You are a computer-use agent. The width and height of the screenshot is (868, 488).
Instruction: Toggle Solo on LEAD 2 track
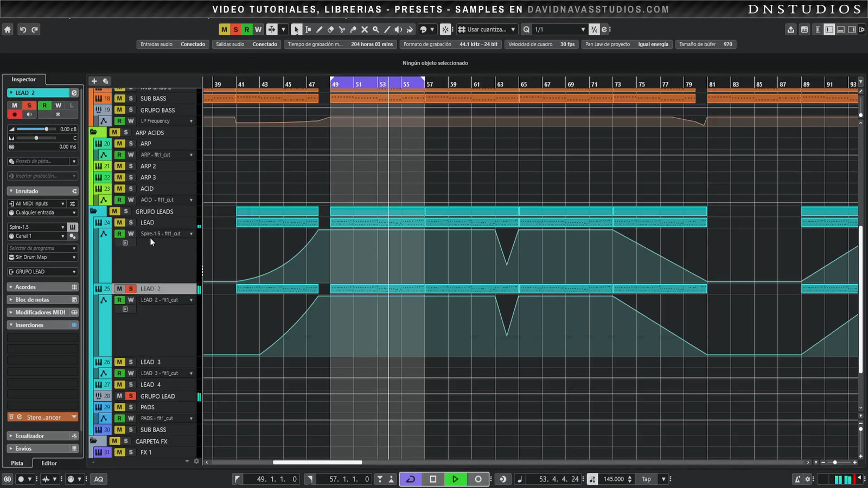click(x=131, y=289)
